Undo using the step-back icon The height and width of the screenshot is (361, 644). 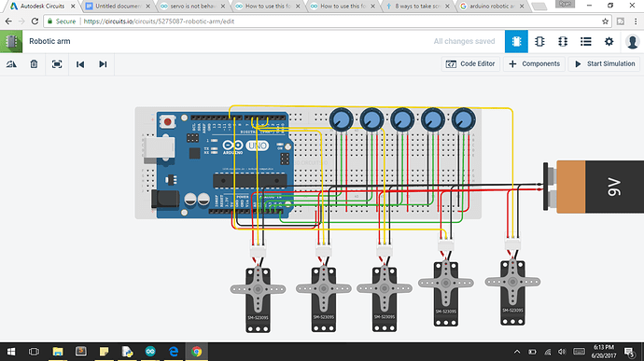pos(80,64)
